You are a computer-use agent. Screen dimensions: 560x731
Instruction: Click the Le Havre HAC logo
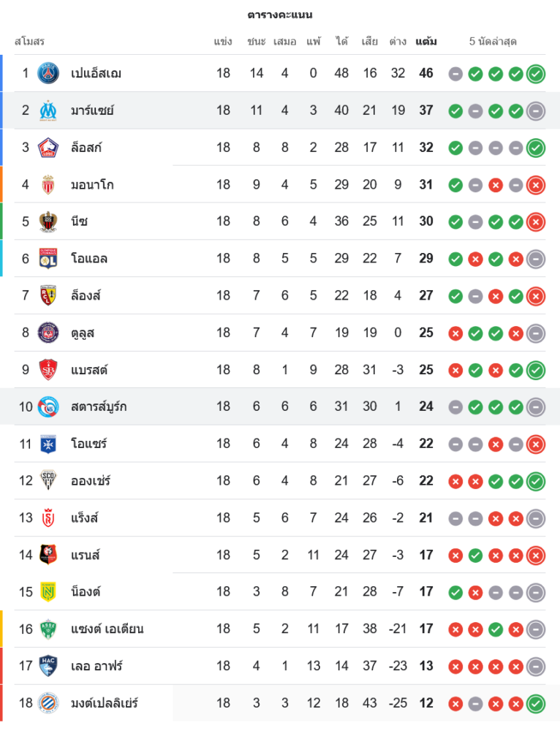click(x=48, y=666)
